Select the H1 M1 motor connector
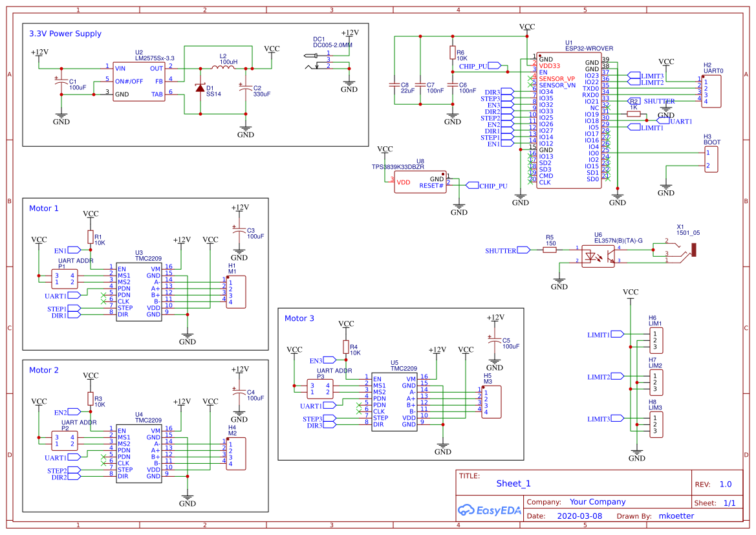This screenshot has height=535, width=756. (236, 292)
